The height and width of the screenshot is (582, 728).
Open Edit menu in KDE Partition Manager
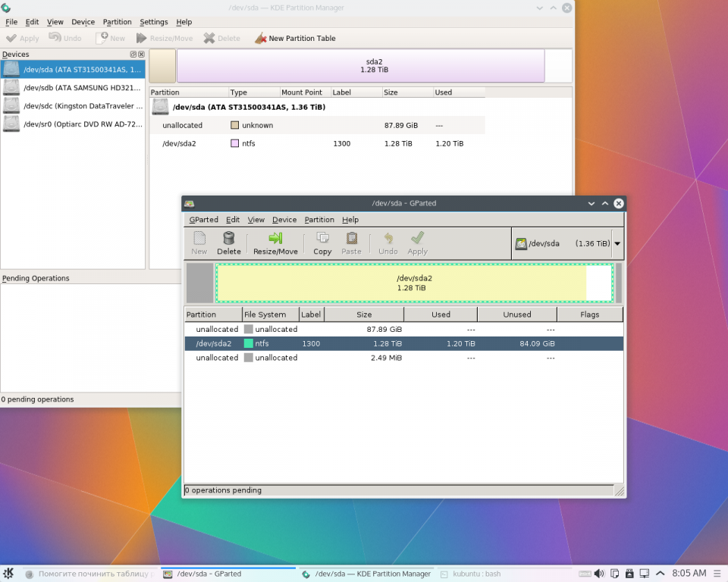coord(32,22)
